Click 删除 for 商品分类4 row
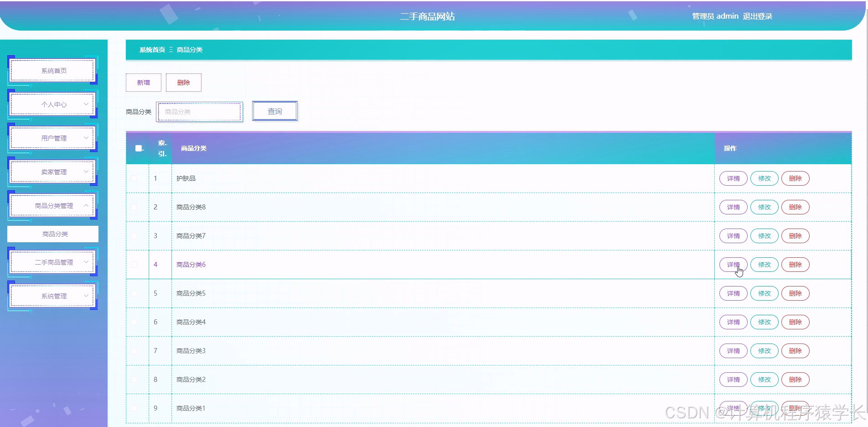 click(x=796, y=322)
